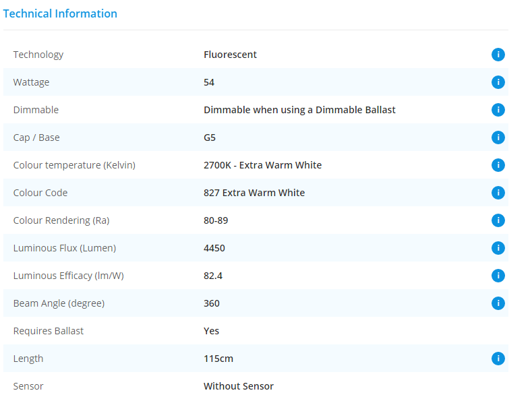Viewport: 532px width, 399px height.
Task: Open Colour temperature (Kelvin) info icon
Action: (498, 165)
